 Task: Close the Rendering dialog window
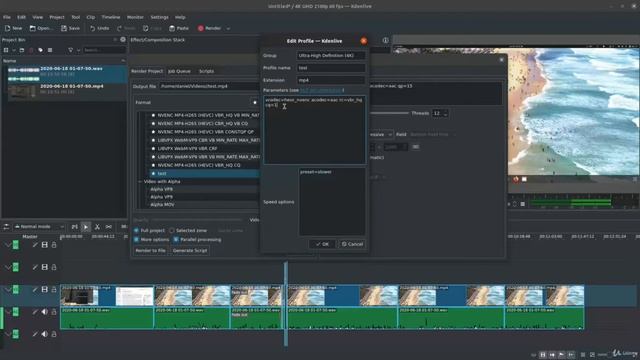pos(502,60)
